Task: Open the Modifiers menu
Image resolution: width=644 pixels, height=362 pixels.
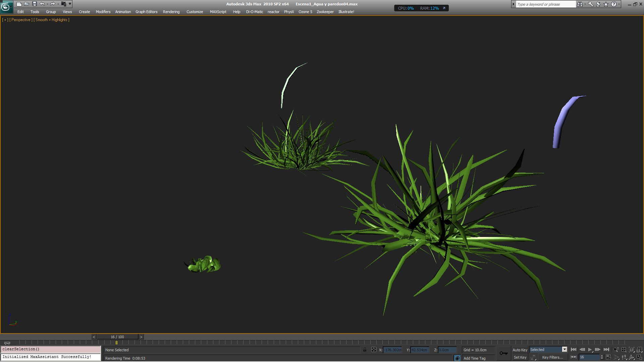Action: [x=103, y=12]
